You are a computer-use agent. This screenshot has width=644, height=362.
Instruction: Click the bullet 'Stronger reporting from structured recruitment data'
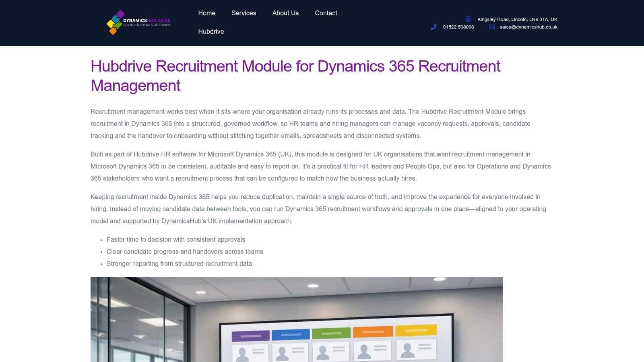(179, 263)
